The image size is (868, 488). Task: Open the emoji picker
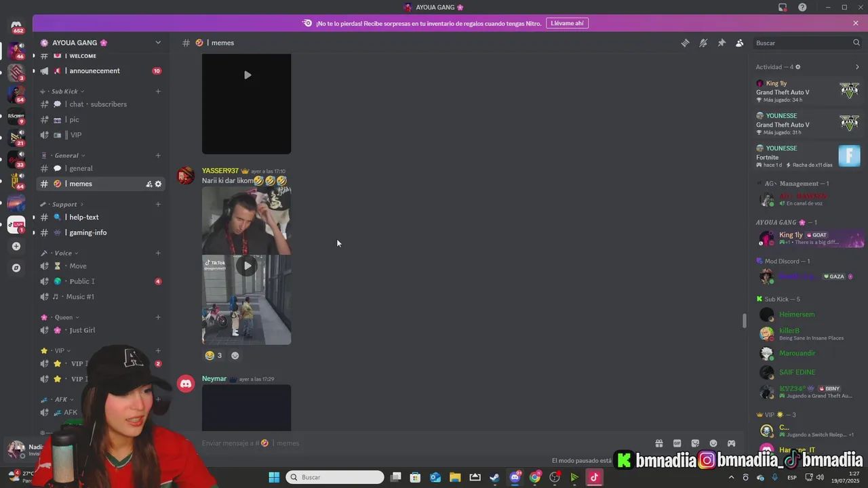click(713, 443)
